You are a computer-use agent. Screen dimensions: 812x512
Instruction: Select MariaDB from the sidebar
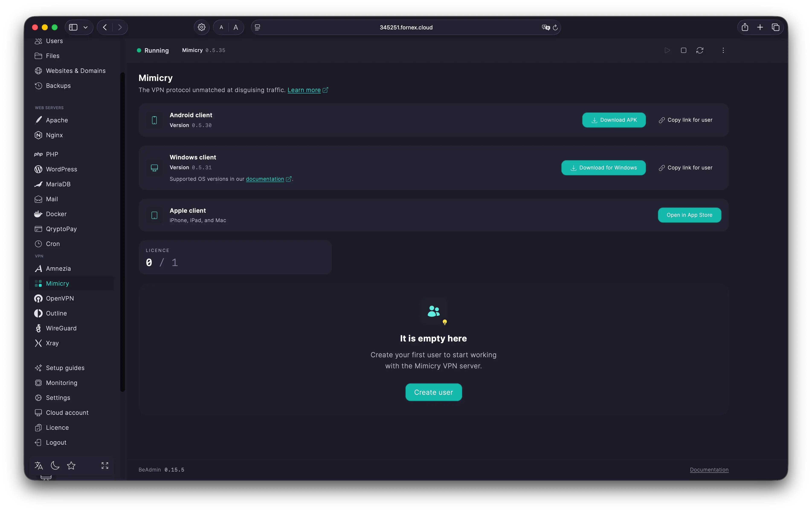[x=71, y=184]
